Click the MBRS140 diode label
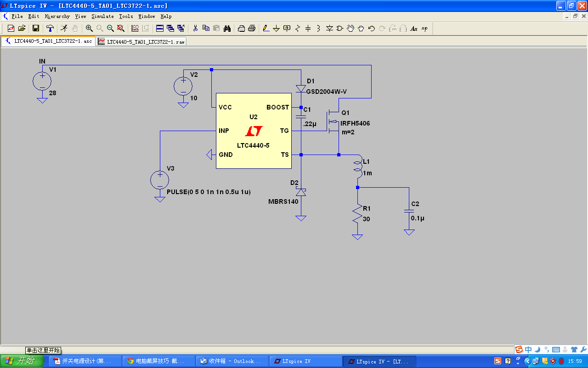Image resolution: width=588 pixels, height=368 pixels. point(283,201)
